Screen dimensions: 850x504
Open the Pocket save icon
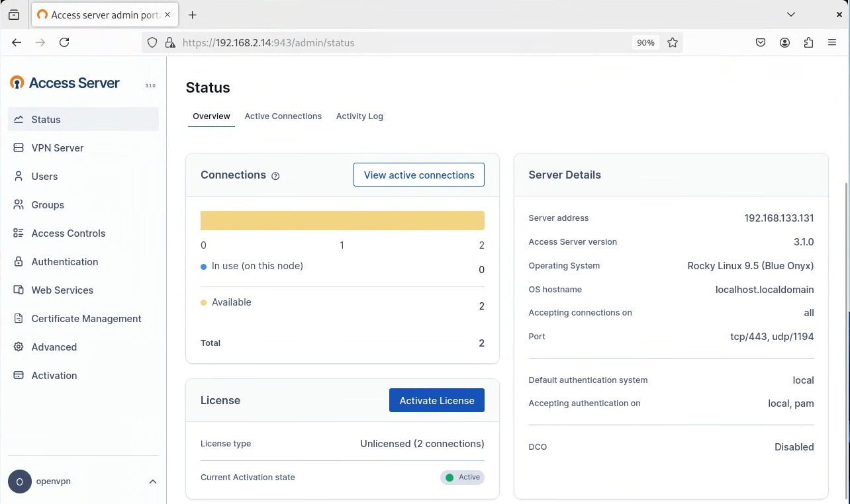pyautogui.click(x=761, y=42)
